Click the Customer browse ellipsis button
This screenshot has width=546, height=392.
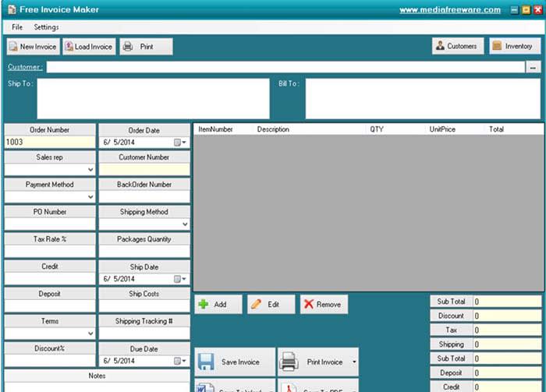tap(534, 68)
